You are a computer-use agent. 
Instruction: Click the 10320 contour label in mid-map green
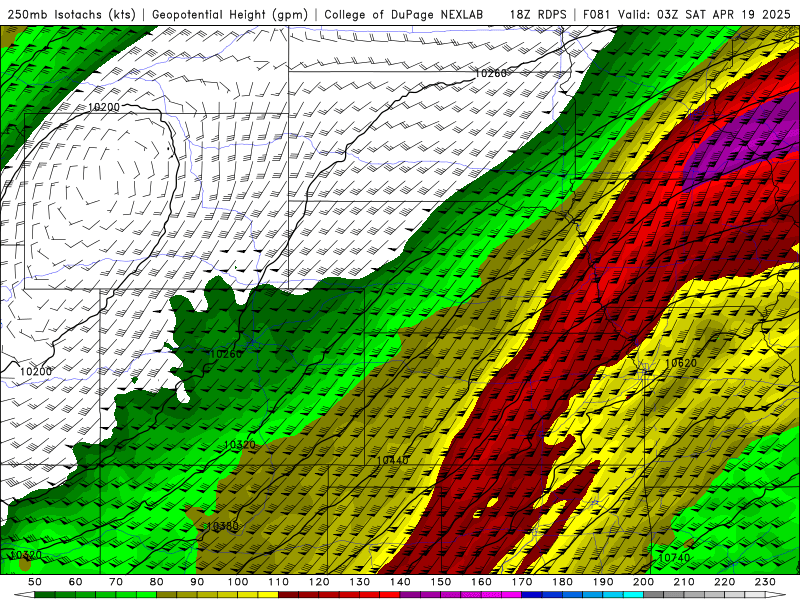coord(240,445)
